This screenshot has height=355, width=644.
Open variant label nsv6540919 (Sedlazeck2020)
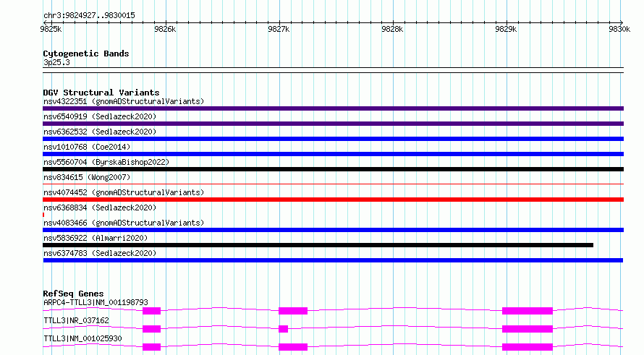coord(100,116)
